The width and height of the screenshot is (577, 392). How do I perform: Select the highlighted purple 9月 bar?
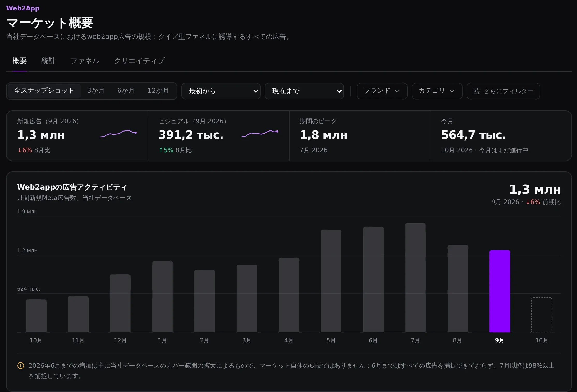pyautogui.click(x=500, y=291)
